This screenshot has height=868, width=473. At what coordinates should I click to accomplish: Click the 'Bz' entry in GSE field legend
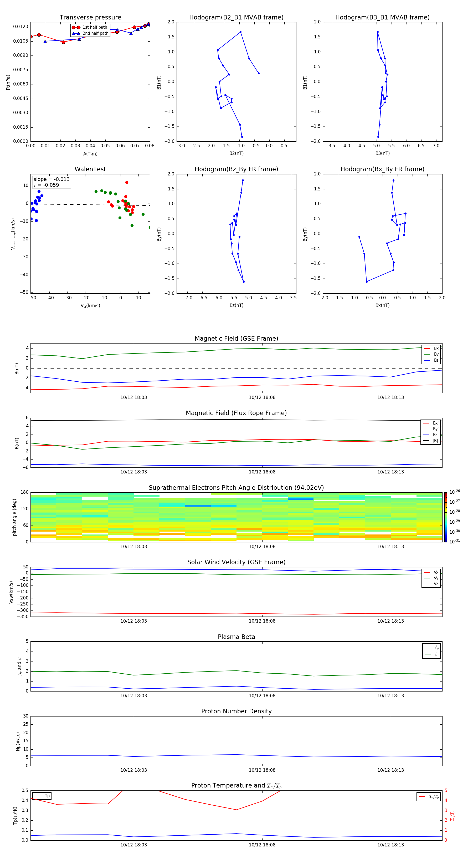[431, 360]
